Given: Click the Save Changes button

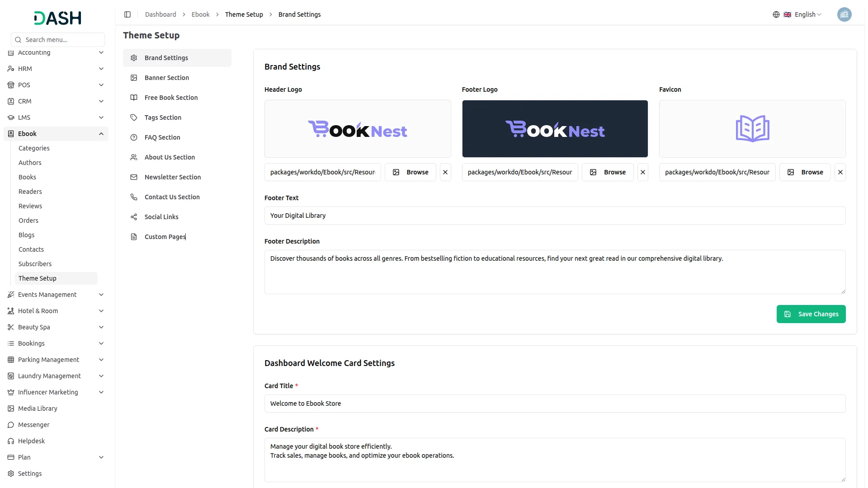Looking at the screenshot, I should [811, 314].
